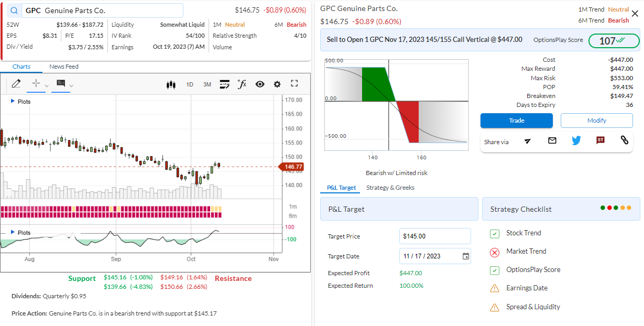Click the 146.77 current price marker

click(291, 167)
